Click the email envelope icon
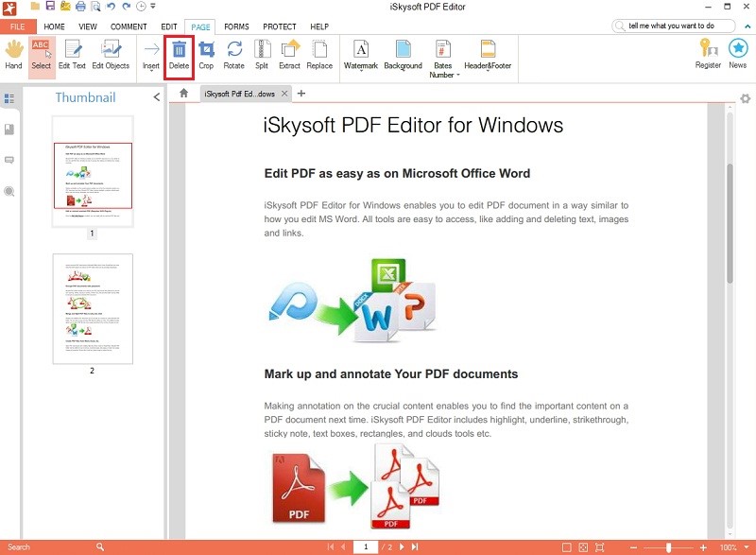 pos(65,7)
